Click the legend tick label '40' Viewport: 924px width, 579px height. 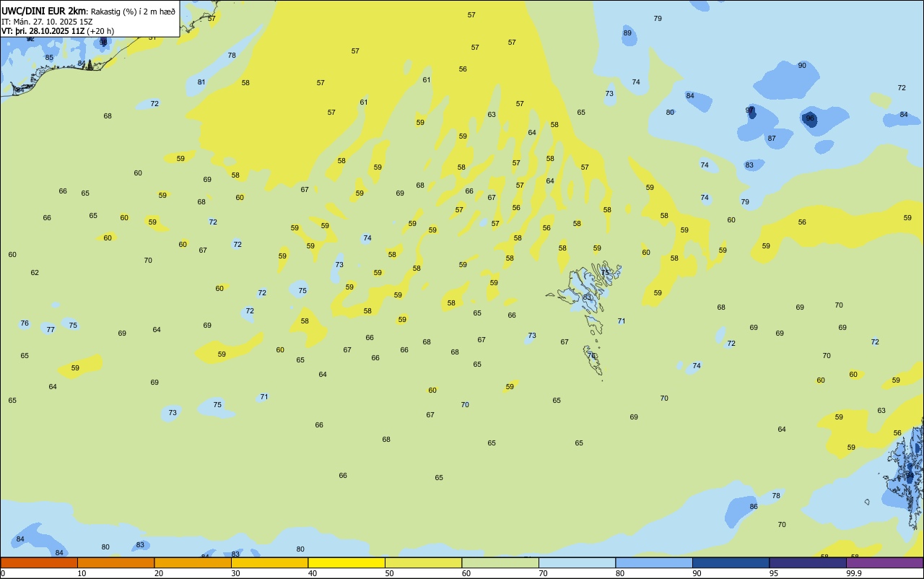(313, 573)
